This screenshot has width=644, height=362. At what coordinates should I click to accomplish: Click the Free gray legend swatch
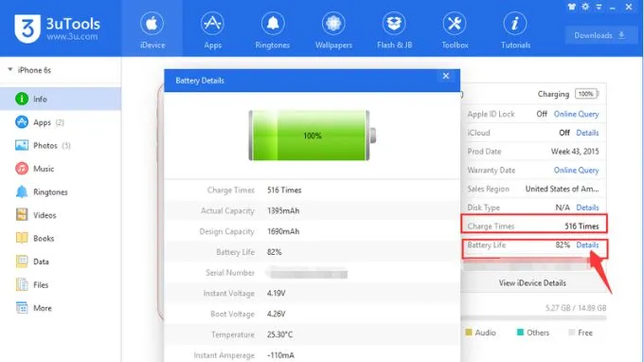(x=571, y=332)
